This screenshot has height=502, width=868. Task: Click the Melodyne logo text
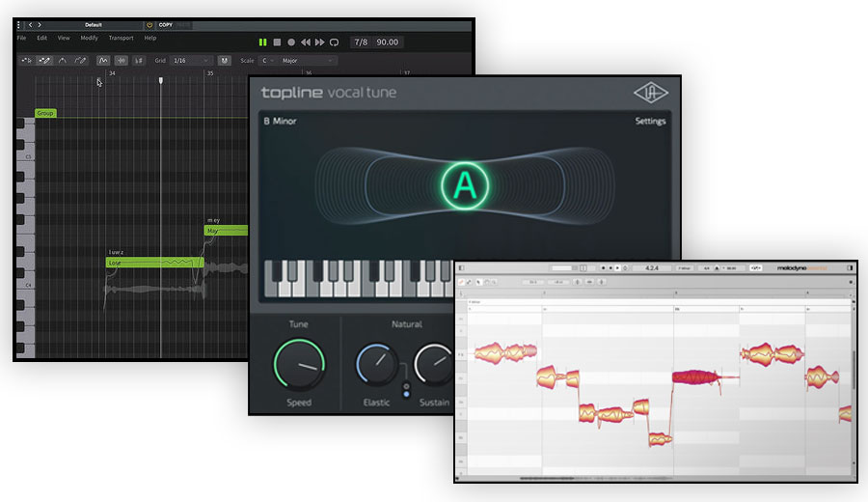(x=802, y=268)
